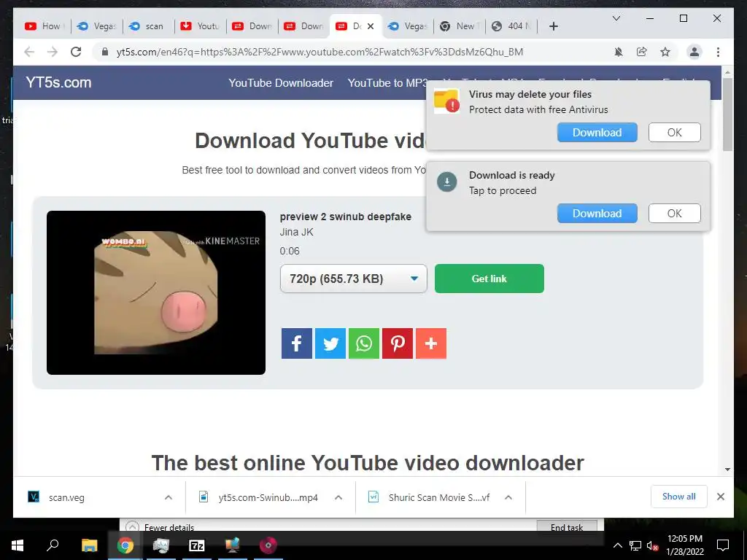Click End task in Task Manager window
Image resolution: width=747 pixels, height=560 pixels.
tap(566, 526)
